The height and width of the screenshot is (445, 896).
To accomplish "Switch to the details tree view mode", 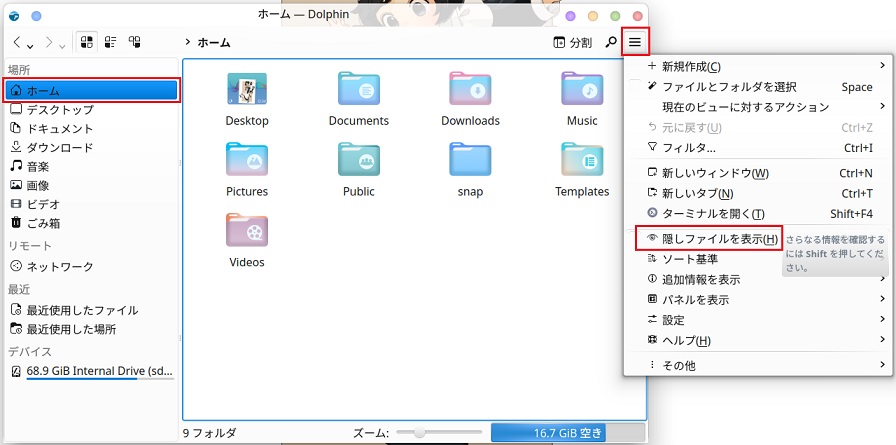I will tap(134, 43).
